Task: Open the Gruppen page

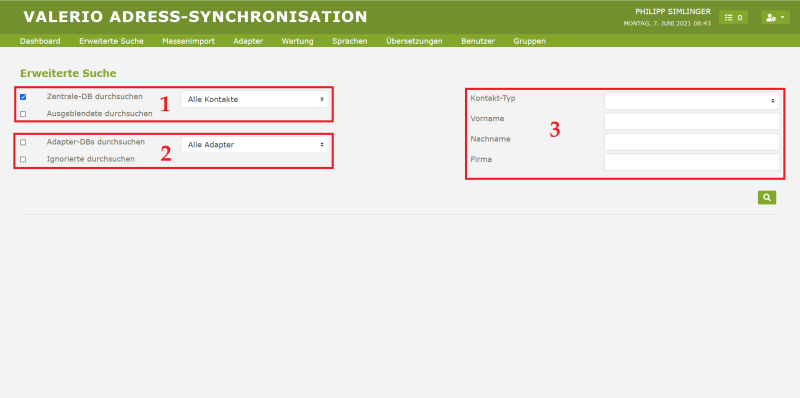Action: coord(530,41)
